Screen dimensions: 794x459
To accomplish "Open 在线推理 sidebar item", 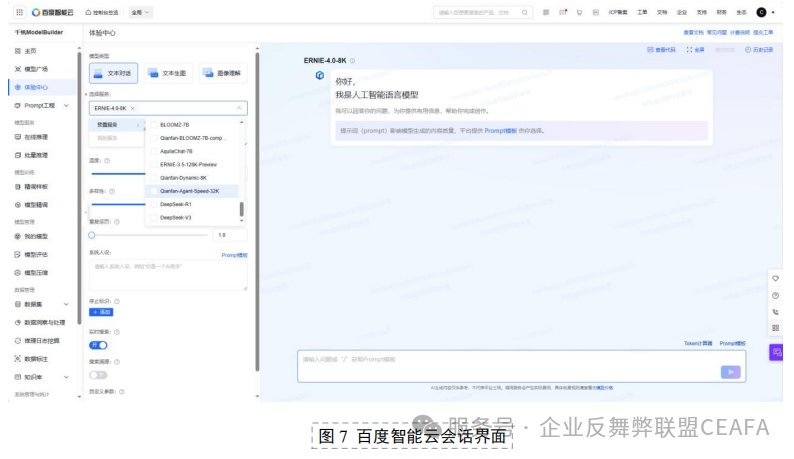I will [x=31, y=137].
